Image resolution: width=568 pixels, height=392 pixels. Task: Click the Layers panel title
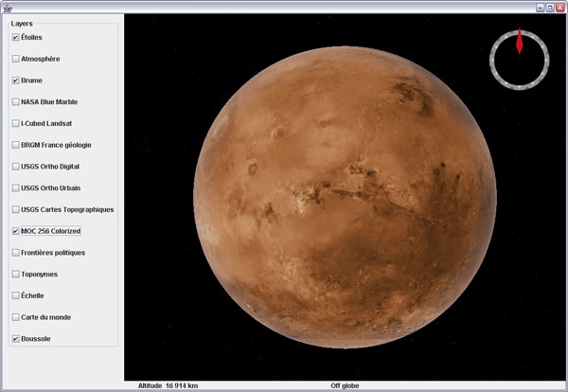point(22,24)
